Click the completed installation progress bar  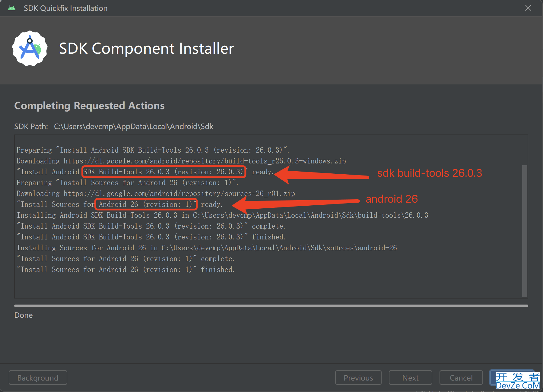271,306
